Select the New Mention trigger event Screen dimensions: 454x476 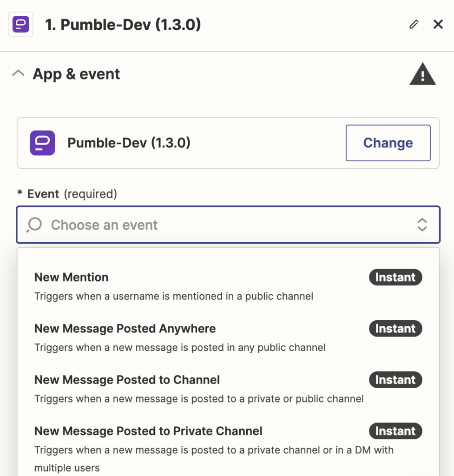point(71,277)
